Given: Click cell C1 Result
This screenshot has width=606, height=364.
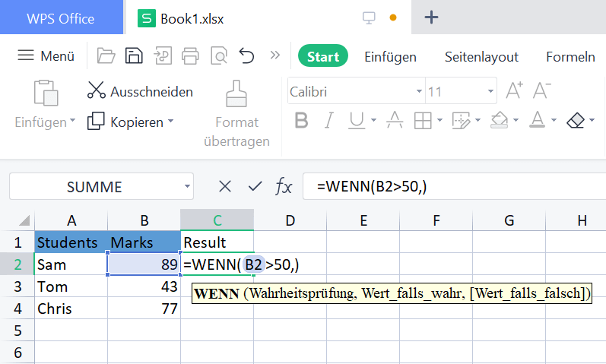Looking at the screenshot, I should [217, 242].
